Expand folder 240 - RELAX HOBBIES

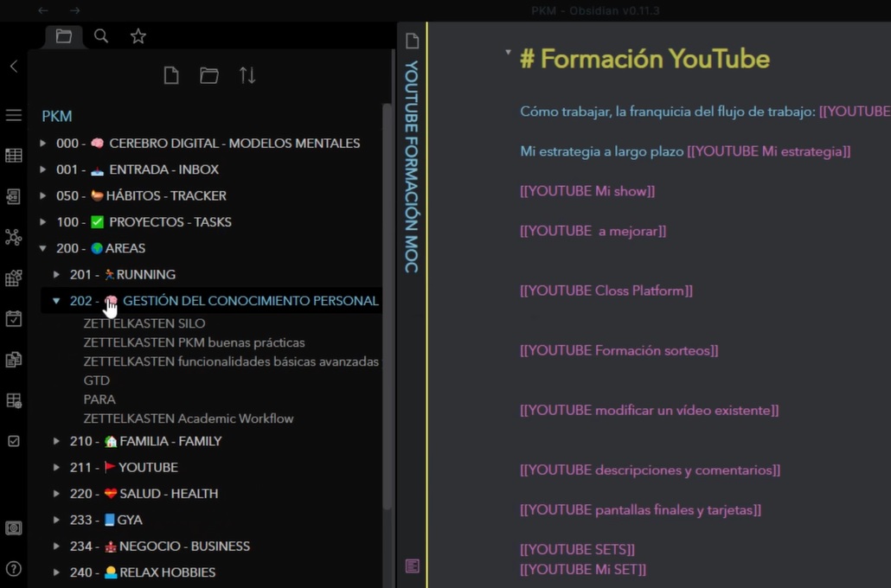coord(57,572)
